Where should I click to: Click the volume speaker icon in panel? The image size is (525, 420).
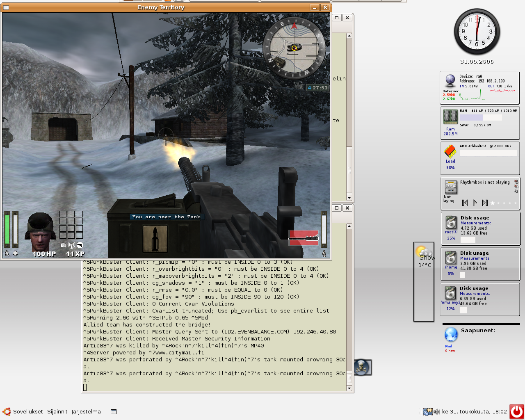[437, 411]
